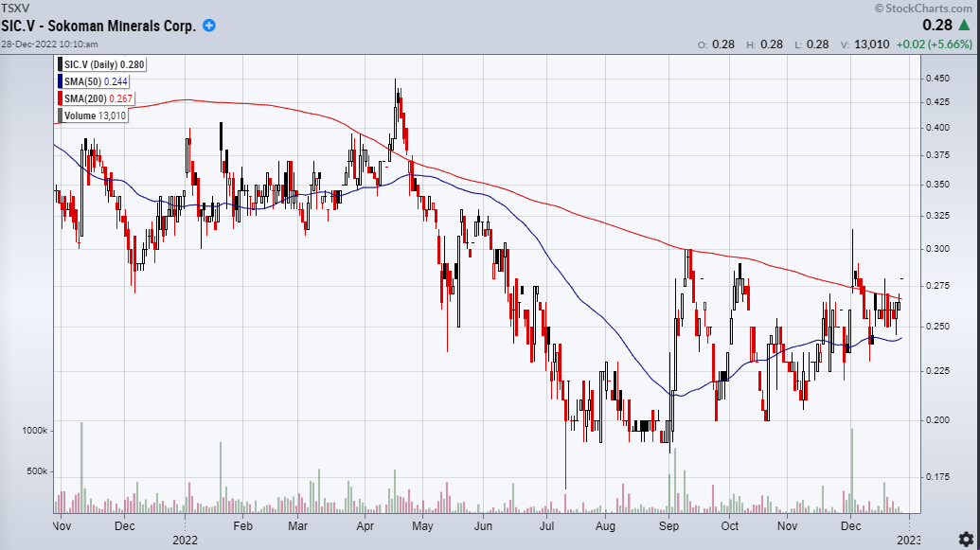Image resolution: width=980 pixels, height=550 pixels.
Task: Click the 0.375 price axis label
Action: pos(937,154)
